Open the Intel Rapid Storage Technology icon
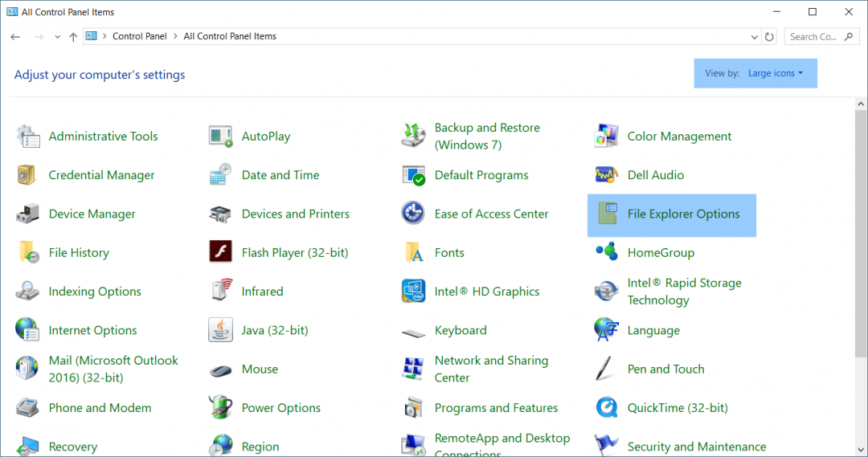This screenshot has height=457, width=868. coord(606,291)
